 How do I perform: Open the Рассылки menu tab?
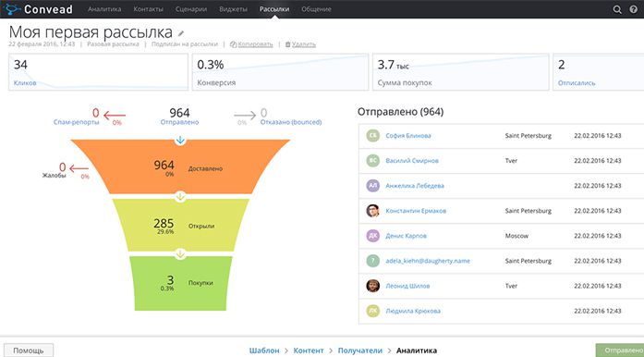(274, 9)
